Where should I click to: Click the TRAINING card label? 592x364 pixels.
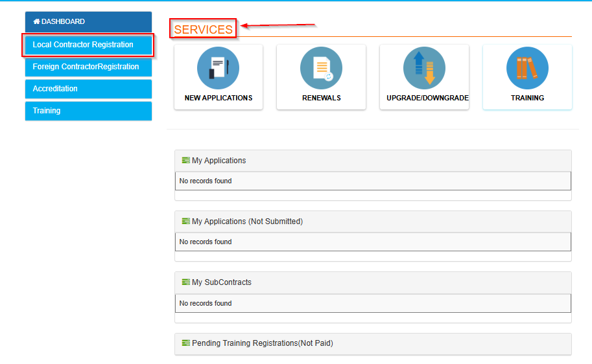coord(527,98)
